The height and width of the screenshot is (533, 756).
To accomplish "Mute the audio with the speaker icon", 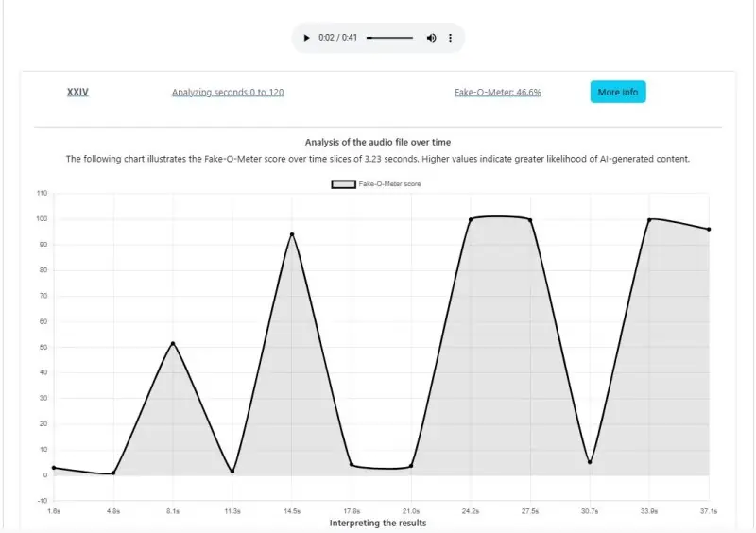I will click(431, 38).
